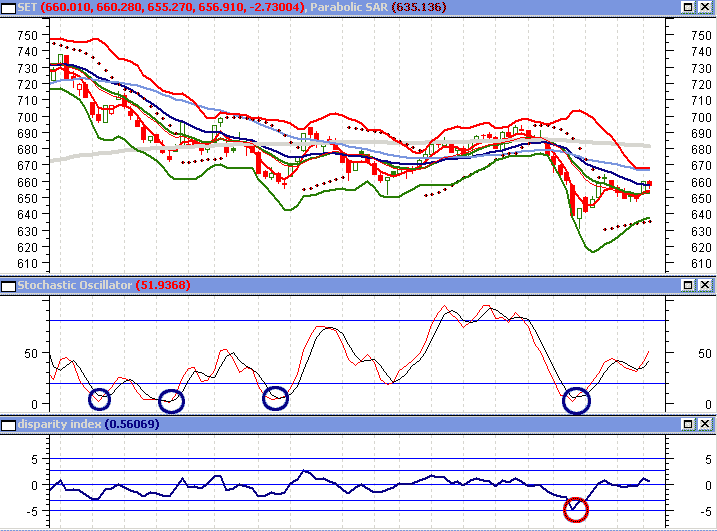Maximize the disparity index pane
This screenshot has height=531, width=717.
(x=688, y=424)
